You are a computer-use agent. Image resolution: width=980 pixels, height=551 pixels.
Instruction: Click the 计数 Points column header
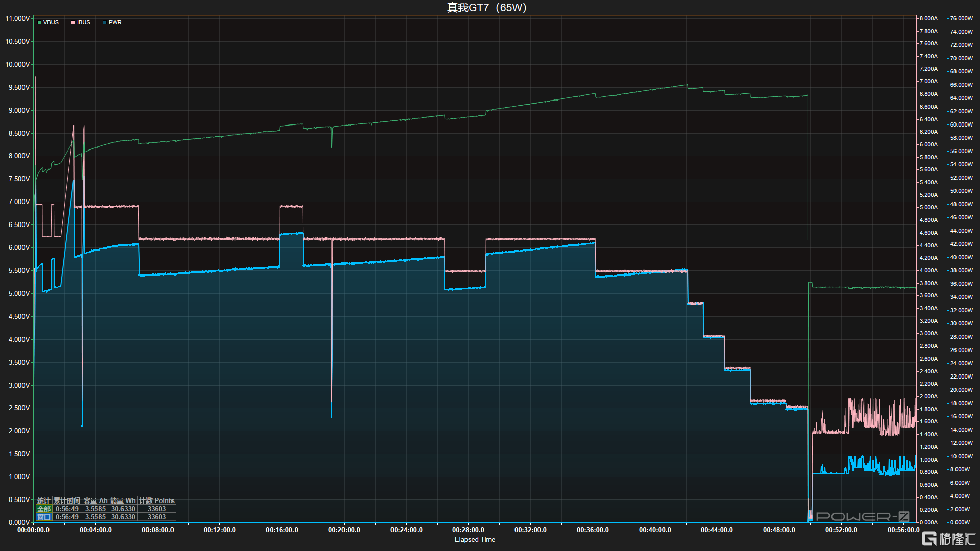pos(157,501)
